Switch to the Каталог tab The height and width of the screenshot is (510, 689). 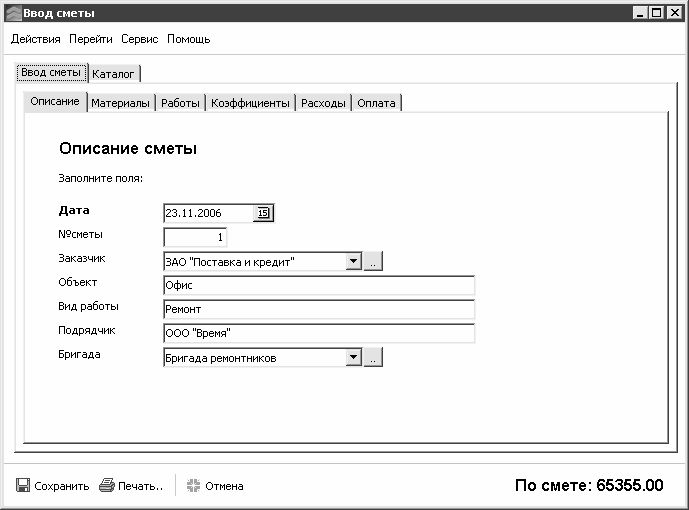tap(115, 74)
